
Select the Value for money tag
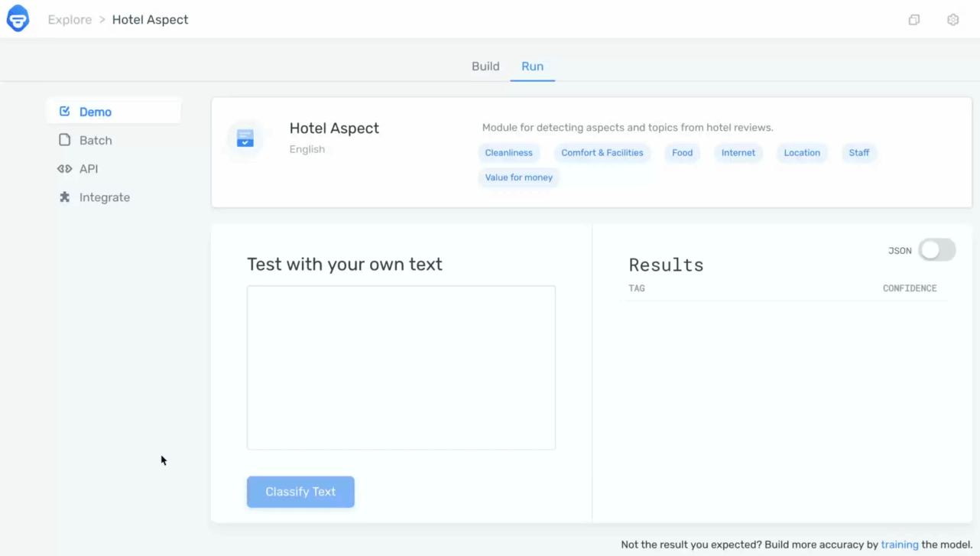[519, 177]
